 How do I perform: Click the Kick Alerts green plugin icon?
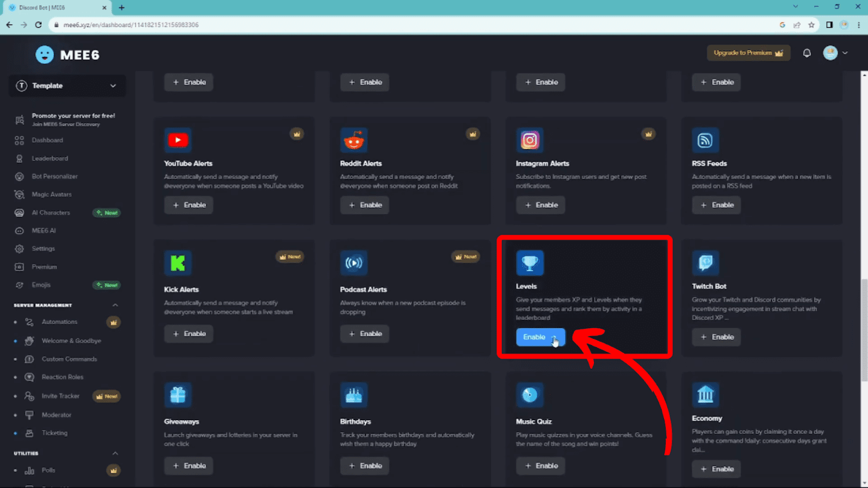(x=177, y=263)
